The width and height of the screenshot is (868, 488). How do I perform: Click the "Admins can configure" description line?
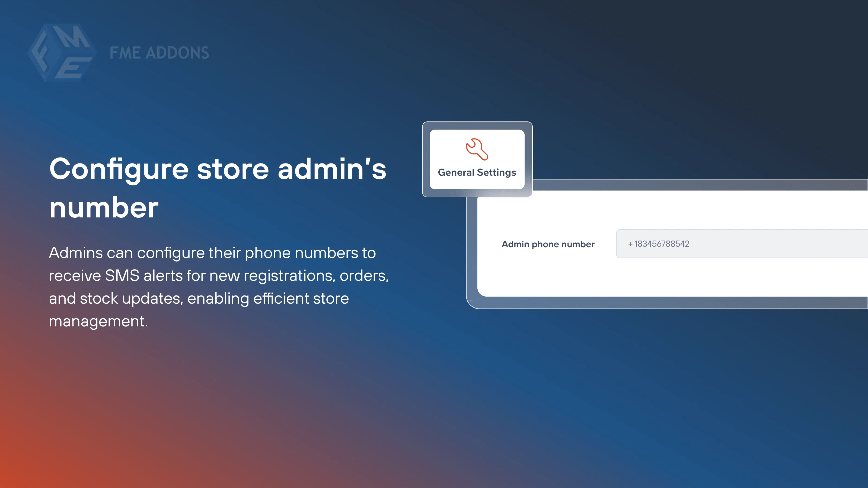click(212, 253)
